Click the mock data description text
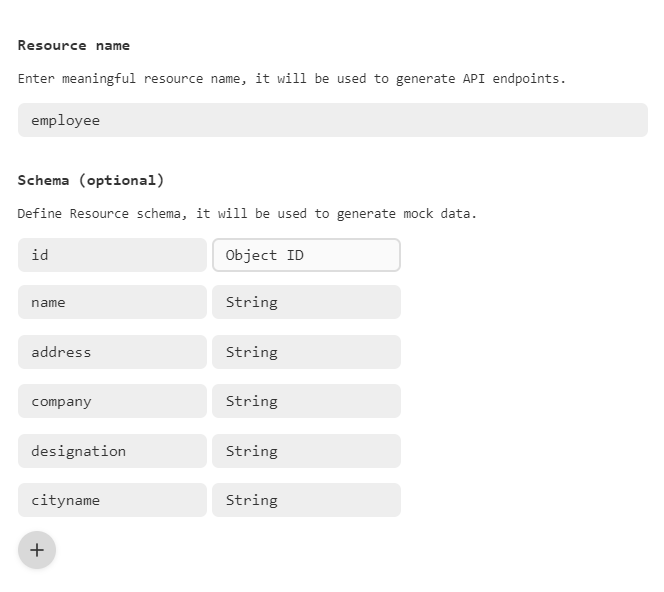The image size is (664, 592). 247,213
